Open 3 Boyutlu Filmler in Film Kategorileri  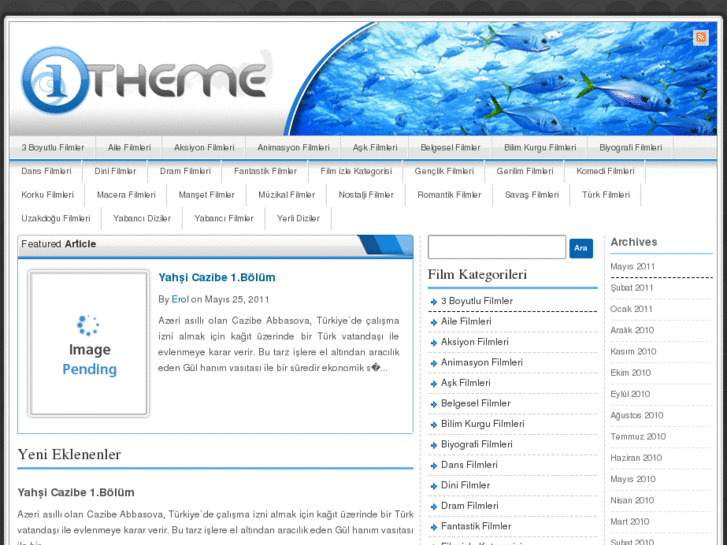click(477, 301)
